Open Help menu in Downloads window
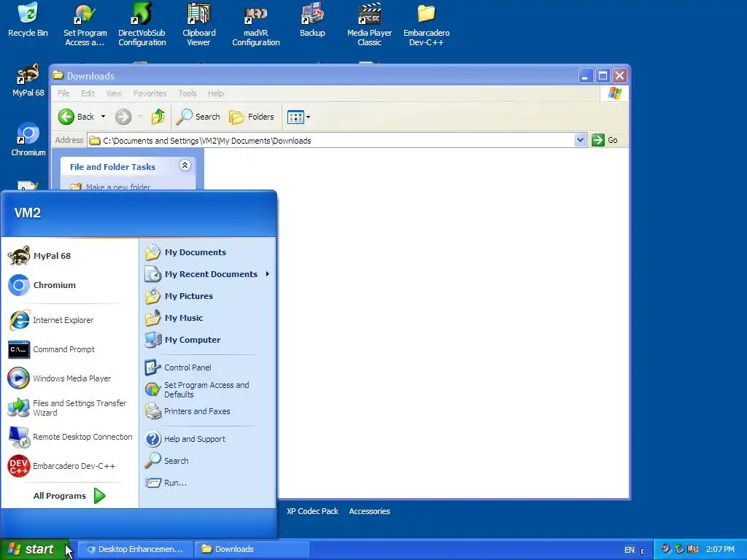Image resolution: width=747 pixels, height=560 pixels. pyautogui.click(x=215, y=93)
